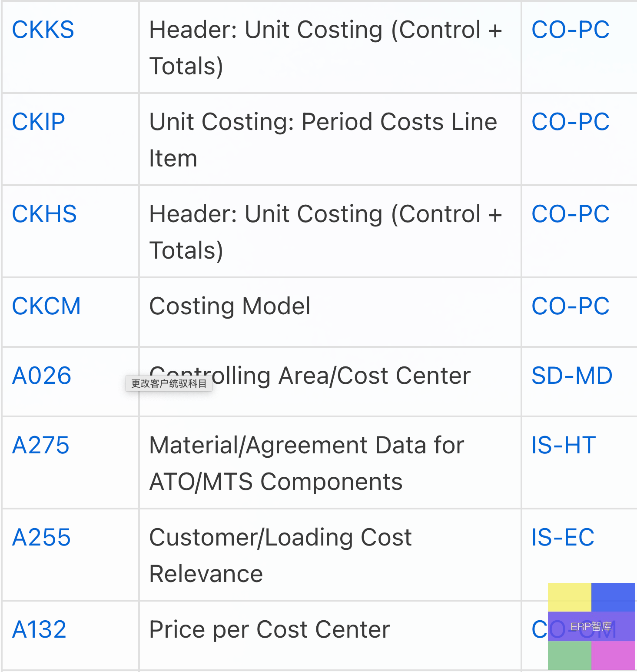This screenshot has height=672, width=637.
Task: Click the Chinese tooltip label near A026
Action: [169, 383]
